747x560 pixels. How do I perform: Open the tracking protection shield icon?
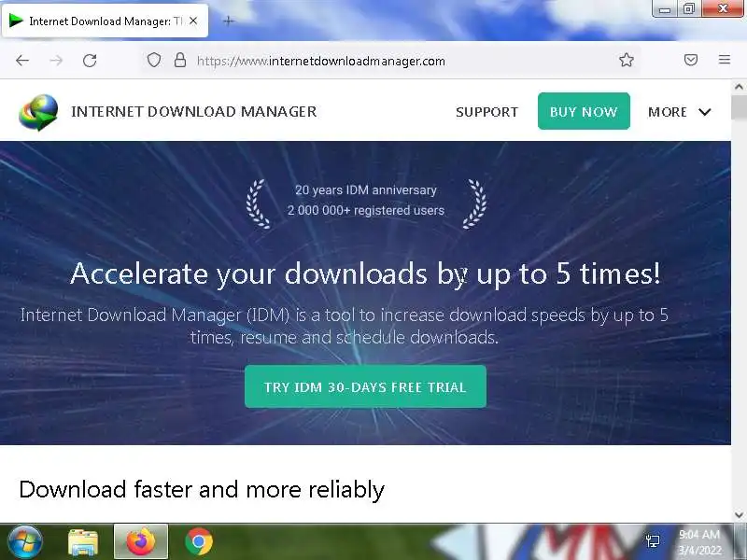pos(154,61)
